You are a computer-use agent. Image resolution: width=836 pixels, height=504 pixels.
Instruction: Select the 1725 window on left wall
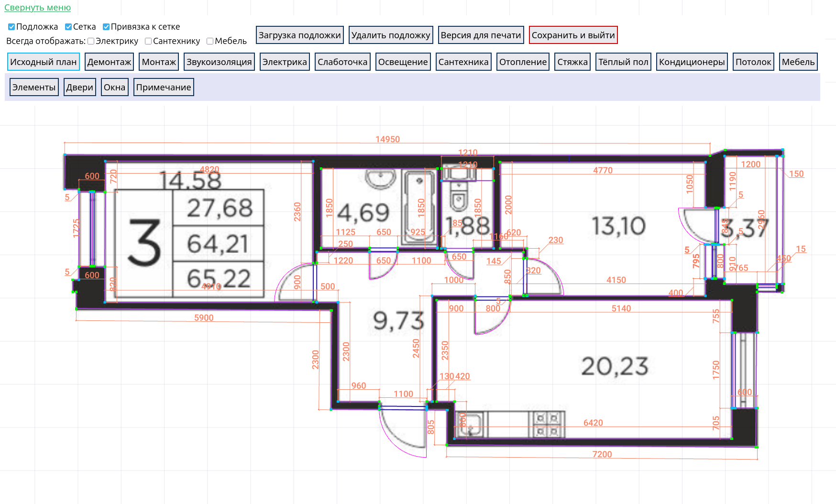tap(92, 229)
